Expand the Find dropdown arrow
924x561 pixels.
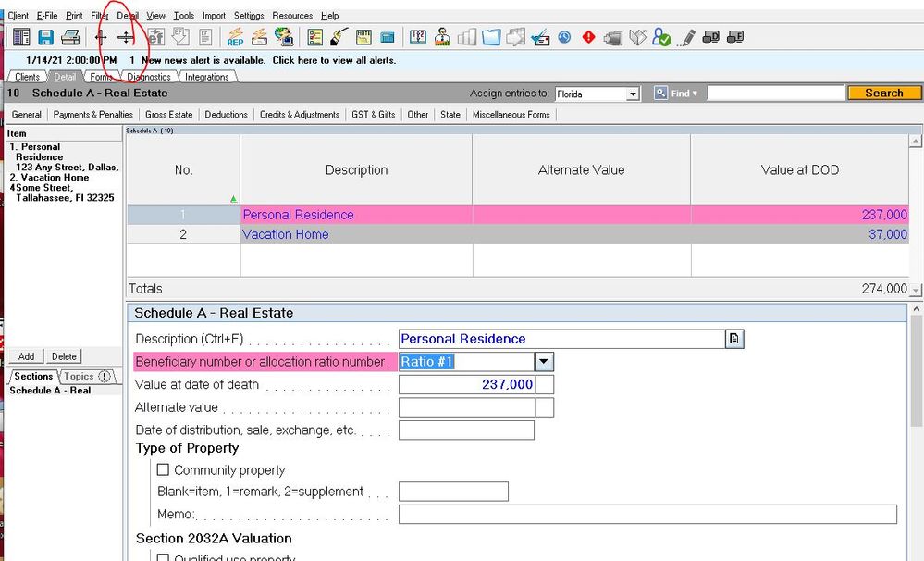click(695, 93)
